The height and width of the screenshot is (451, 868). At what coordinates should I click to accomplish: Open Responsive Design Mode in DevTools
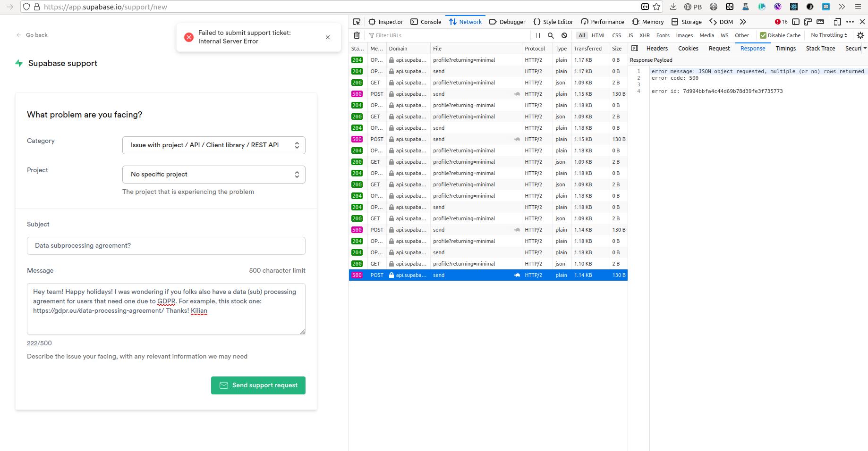837,22
